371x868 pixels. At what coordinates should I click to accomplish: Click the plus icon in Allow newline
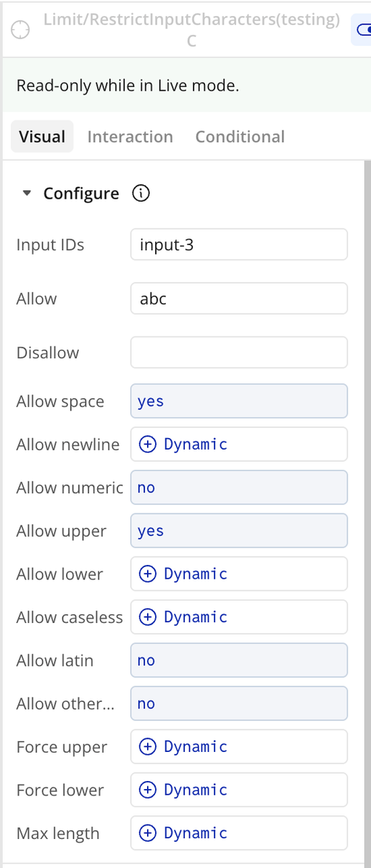pyautogui.click(x=147, y=444)
